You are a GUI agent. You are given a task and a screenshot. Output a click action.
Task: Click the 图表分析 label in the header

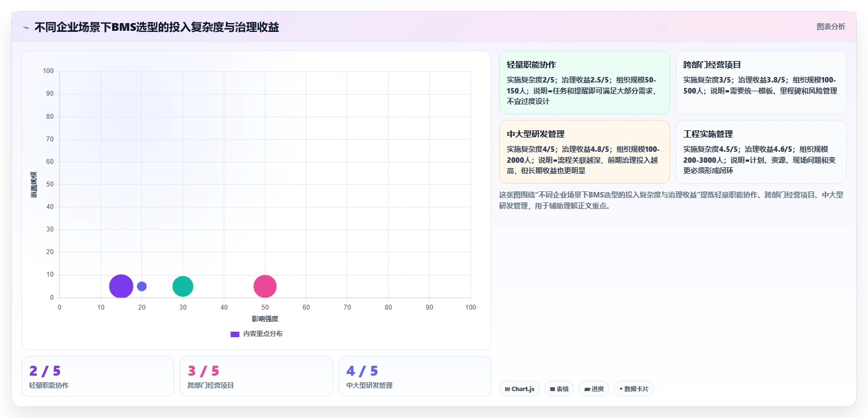(x=831, y=26)
